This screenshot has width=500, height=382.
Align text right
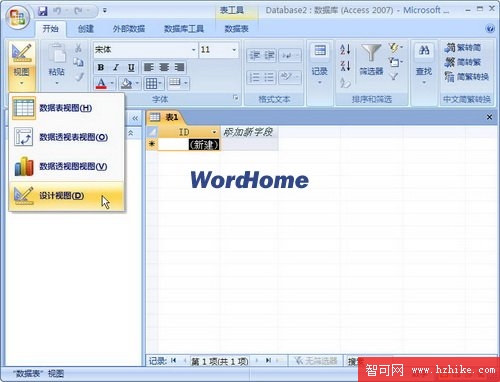[179, 68]
